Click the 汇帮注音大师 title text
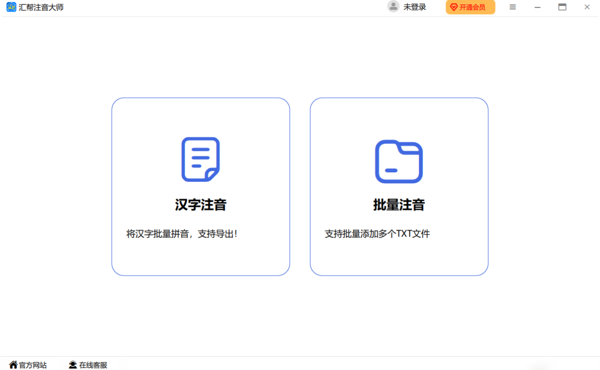This screenshot has width=600, height=370. (x=41, y=7)
